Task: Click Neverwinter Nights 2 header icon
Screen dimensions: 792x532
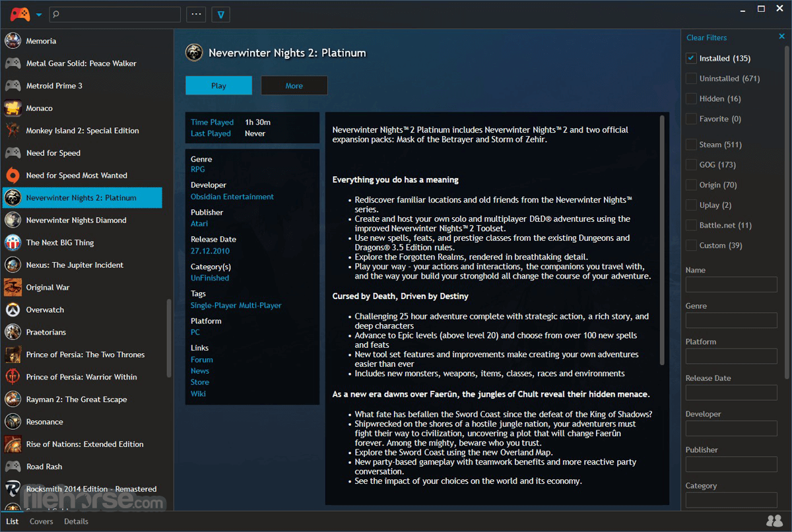Action: [194, 52]
